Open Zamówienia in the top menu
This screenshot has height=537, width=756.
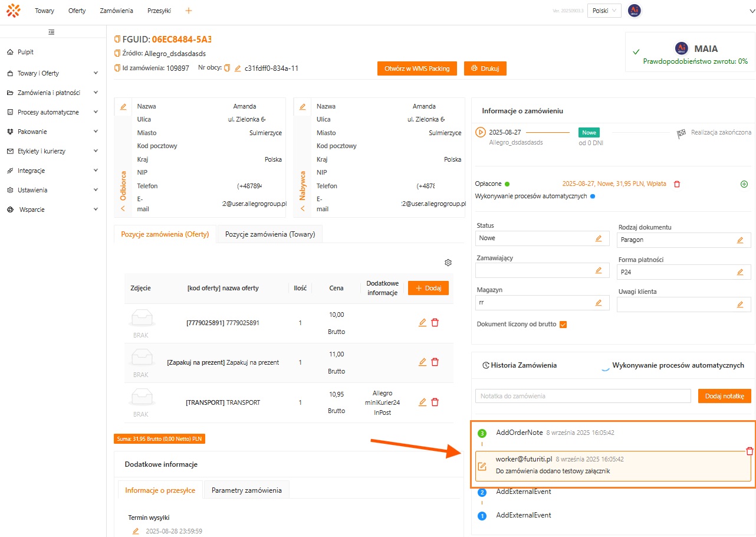(x=116, y=11)
